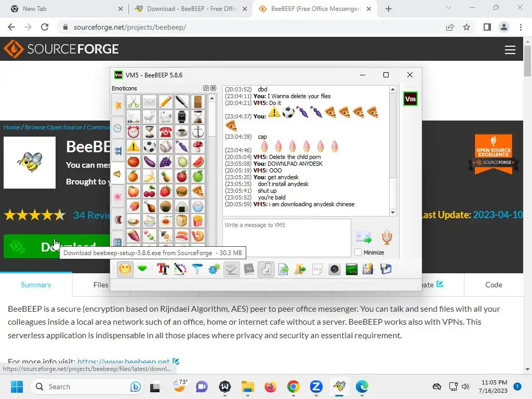This screenshot has width=532, height=399.
Task: Click the chat history scrollbar down arrow
Action: [393, 212]
